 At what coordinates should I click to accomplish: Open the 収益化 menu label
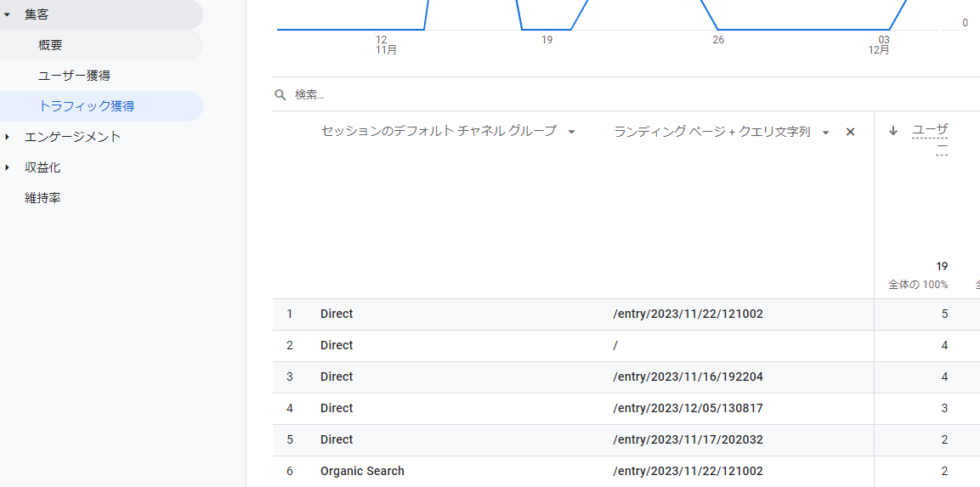42,167
